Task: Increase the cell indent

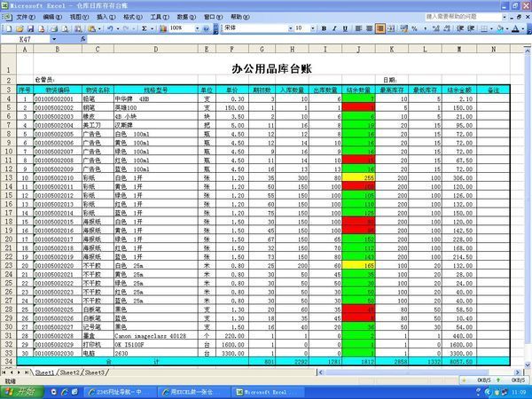Action: point(471,28)
